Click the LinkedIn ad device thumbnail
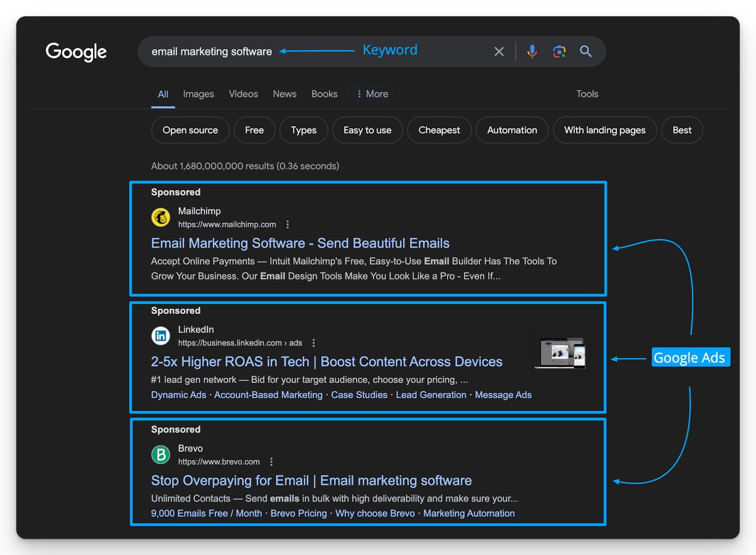The image size is (756, 555). (561, 353)
